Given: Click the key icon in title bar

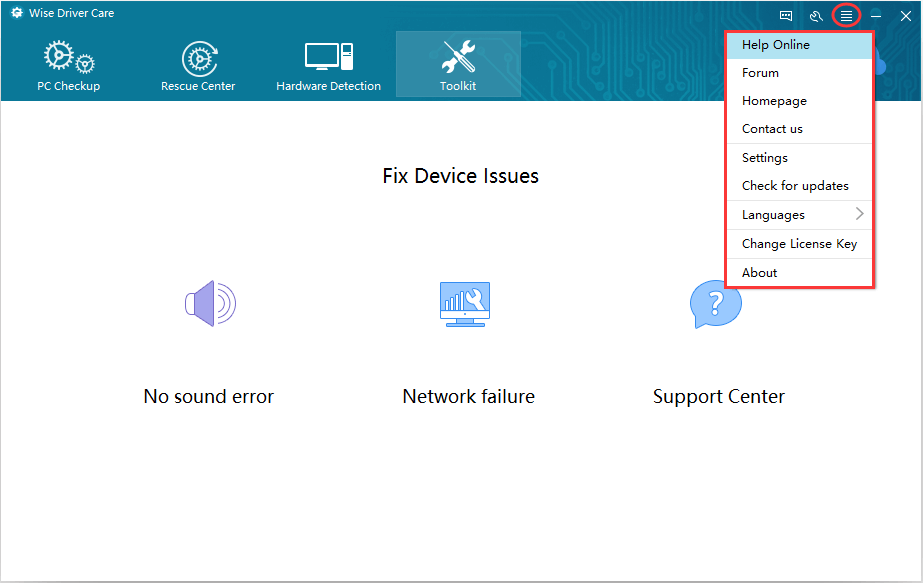Looking at the screenshot, I should tap(816, 16).
